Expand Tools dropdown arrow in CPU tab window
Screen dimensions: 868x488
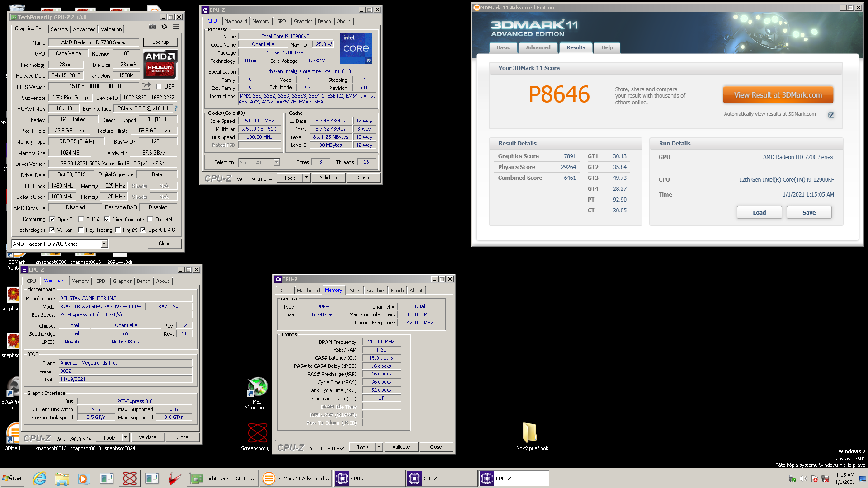306,178
